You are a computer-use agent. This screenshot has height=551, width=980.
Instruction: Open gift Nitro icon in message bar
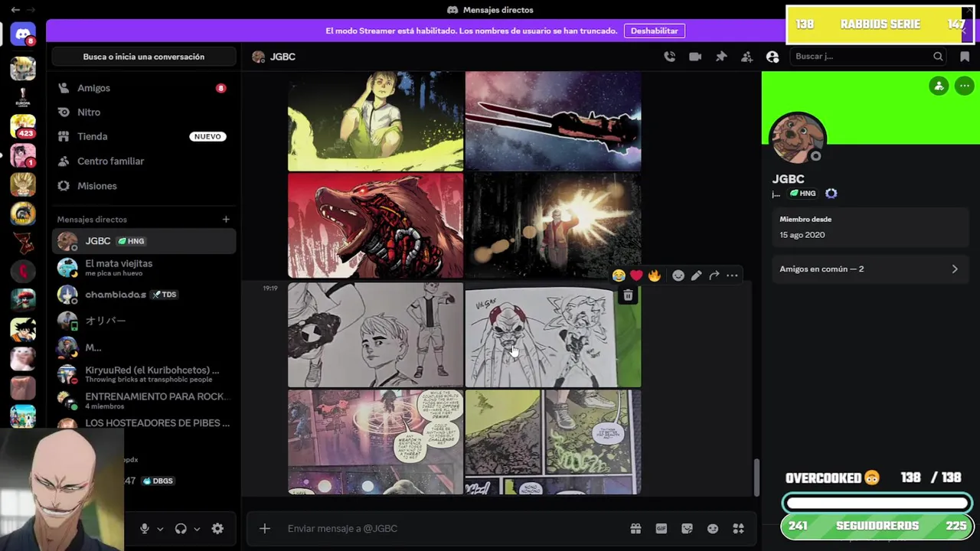635,528
